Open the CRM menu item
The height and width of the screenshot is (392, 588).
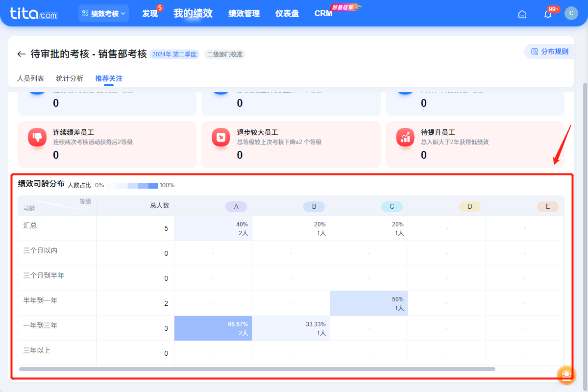[x=323, y=14]
